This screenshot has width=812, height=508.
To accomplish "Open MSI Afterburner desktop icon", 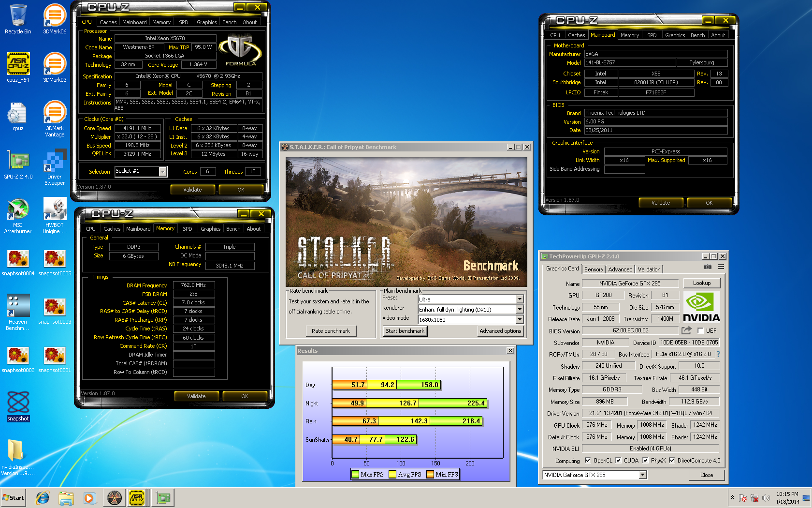I will (x=18, y=216).
